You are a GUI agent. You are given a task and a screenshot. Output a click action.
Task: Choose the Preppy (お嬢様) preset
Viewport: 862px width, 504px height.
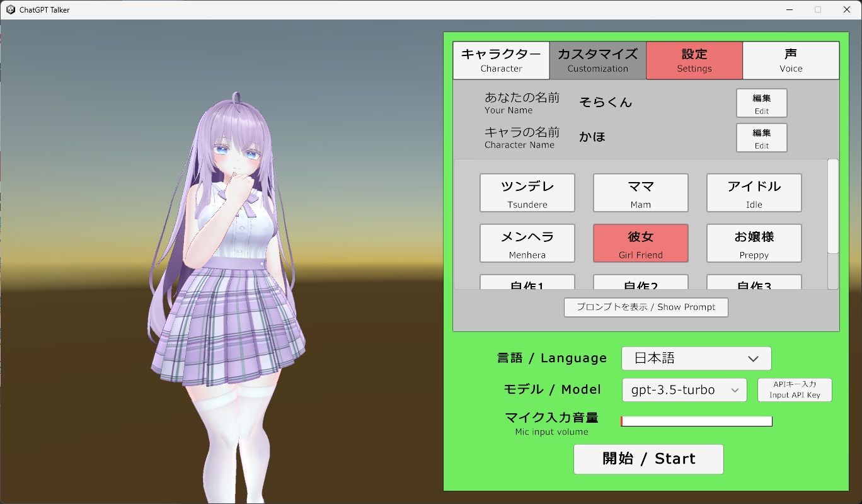click(754, 243)
